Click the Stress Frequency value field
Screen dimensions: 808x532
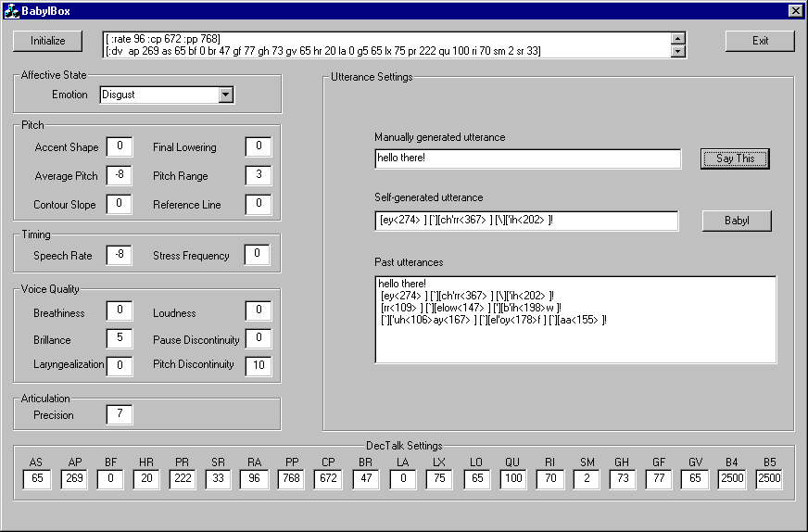point(258,255)
